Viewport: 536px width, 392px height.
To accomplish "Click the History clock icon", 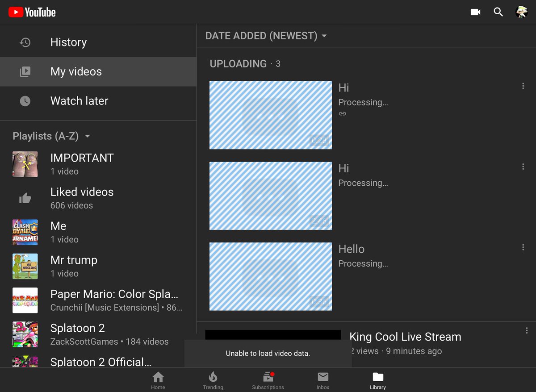I will [25, 42].
